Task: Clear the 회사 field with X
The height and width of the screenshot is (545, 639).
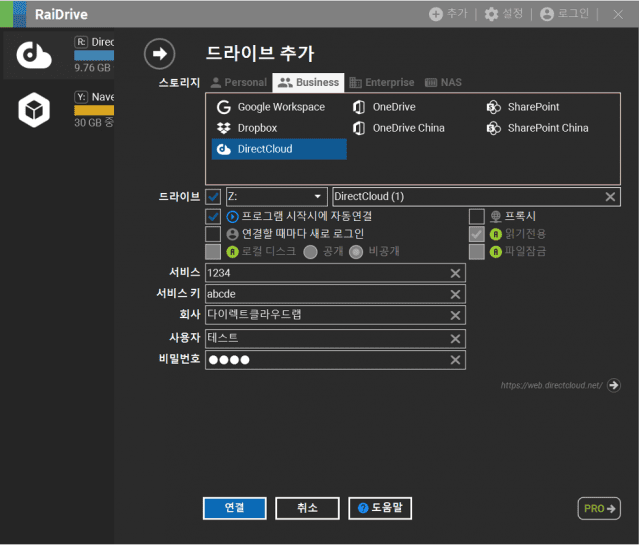Action: point(455,315)
